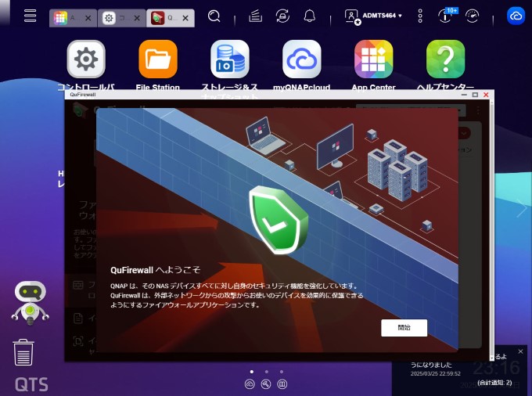Launch the myQNAPcloud desktop icon

coord(302,59)
